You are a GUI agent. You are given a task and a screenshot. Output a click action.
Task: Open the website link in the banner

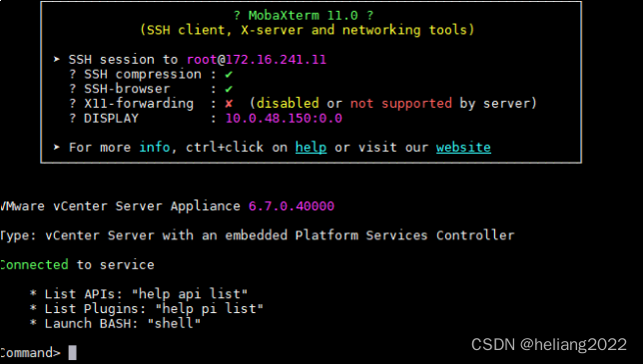point(463,147)
